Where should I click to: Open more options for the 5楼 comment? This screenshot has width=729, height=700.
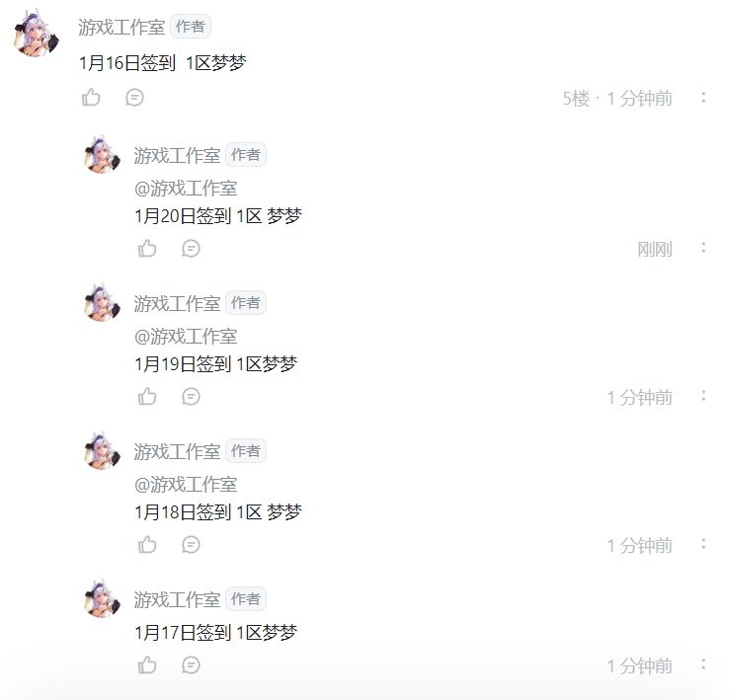pos(703,98)
